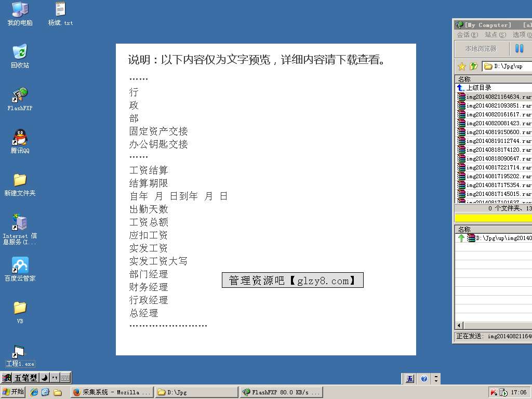The height and width of the screenshot is (399, 532).
Task: Select the 上级目录 parent directory row
Action: (494, 87)
